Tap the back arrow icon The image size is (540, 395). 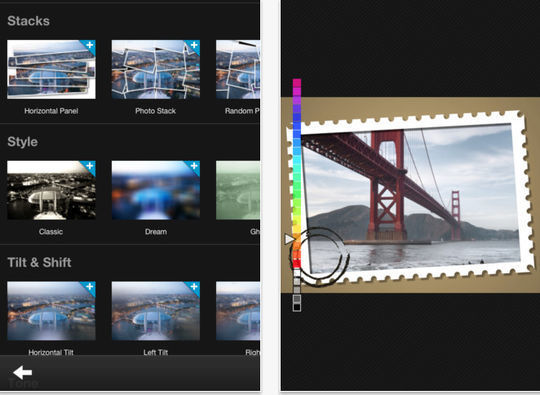[x=22, y=372]
